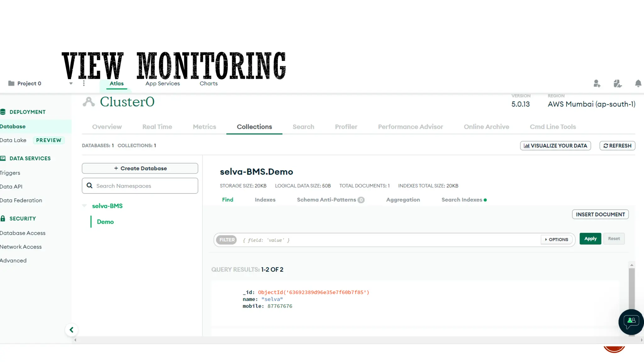This screenshot has height=362, width=644.
Task: Collapse sidebar with left chevron icon
Action: (x=71, y=330)
